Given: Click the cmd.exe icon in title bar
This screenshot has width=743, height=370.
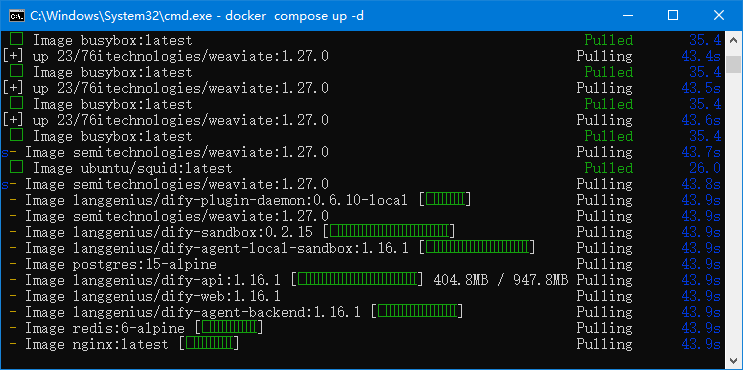Looking at the screenshot, I should pos(18,16).
